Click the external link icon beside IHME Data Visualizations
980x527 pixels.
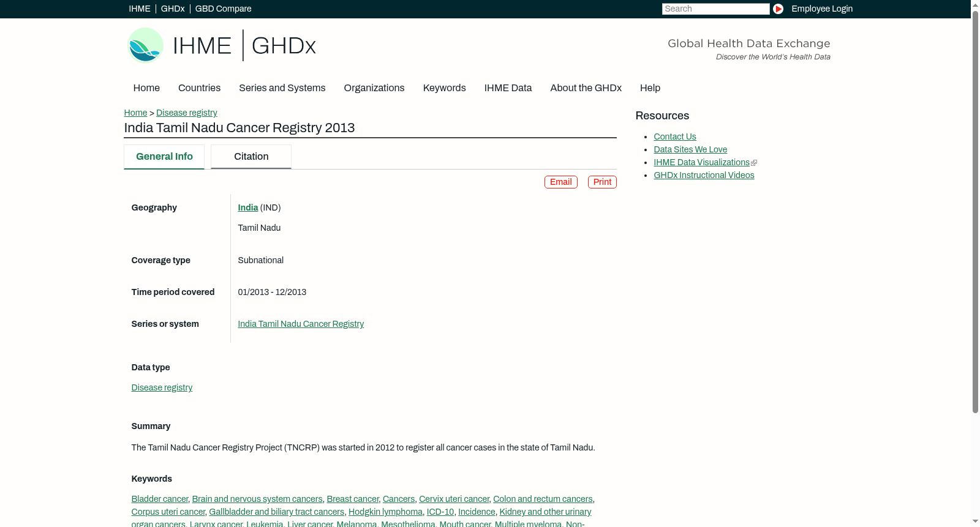click(x=754, y=163)
